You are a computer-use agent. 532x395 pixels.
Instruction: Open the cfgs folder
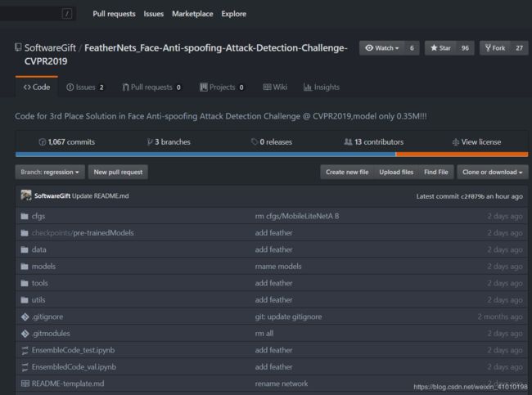pos(38,216)
